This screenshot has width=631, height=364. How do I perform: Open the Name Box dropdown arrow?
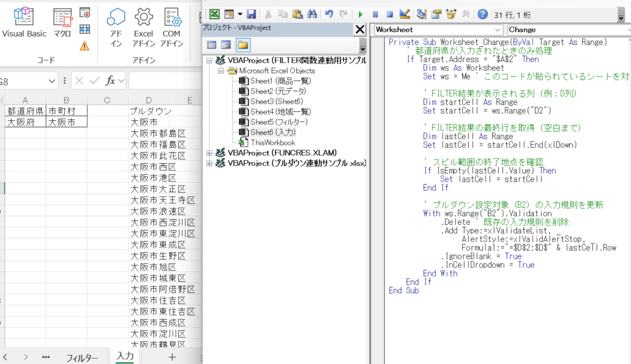tap(52, 81)
